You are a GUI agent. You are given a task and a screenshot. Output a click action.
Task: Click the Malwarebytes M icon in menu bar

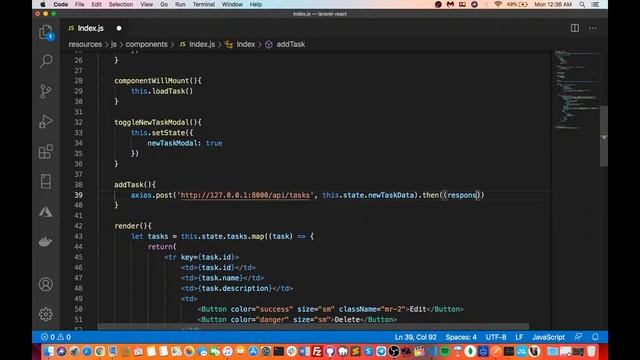pyautogui.click(x=450, y=4)
